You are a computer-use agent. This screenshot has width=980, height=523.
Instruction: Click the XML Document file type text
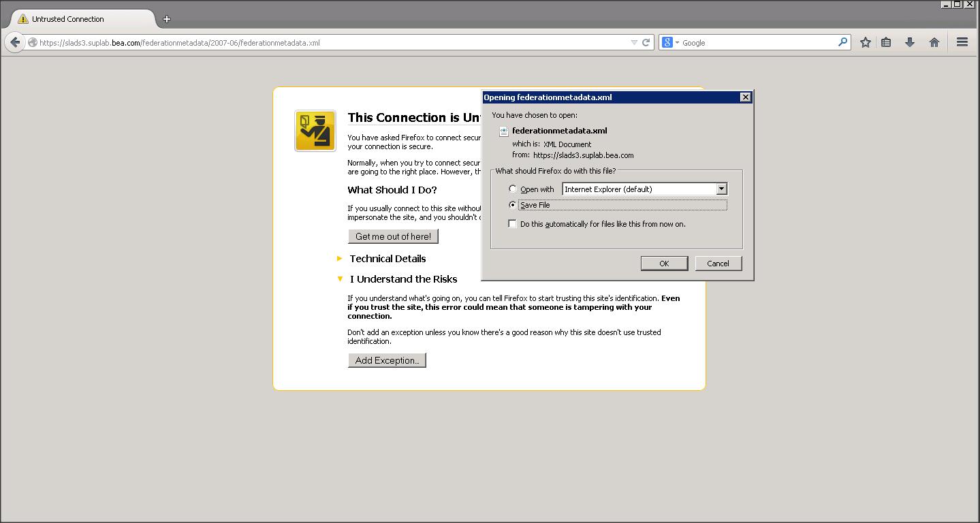coord(567,144)
